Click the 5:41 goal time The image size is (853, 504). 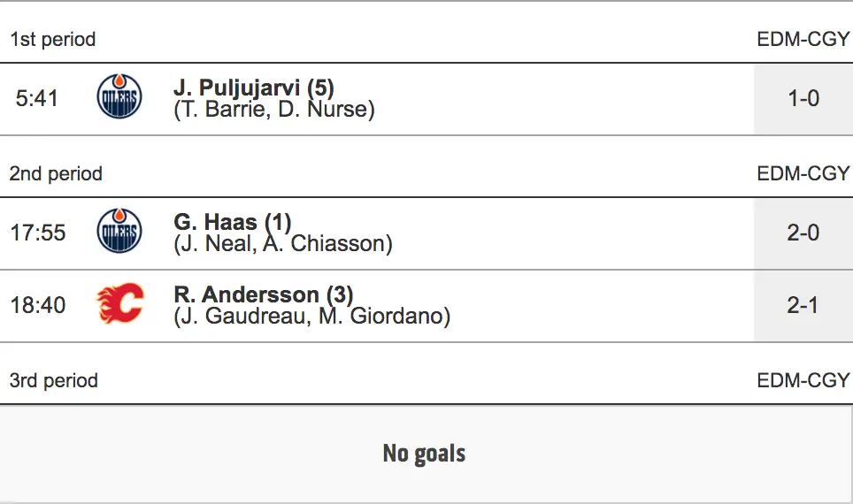[x=37, y=98]
